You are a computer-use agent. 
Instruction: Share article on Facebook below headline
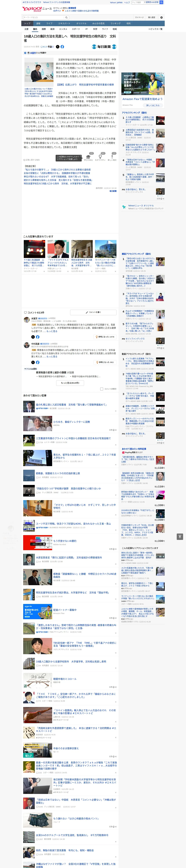tap(62, 47)
